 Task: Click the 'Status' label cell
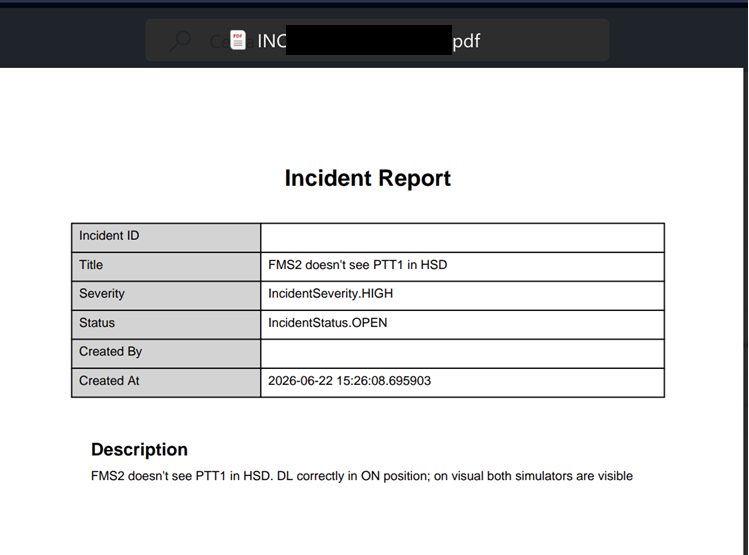[x=166, y=325]
